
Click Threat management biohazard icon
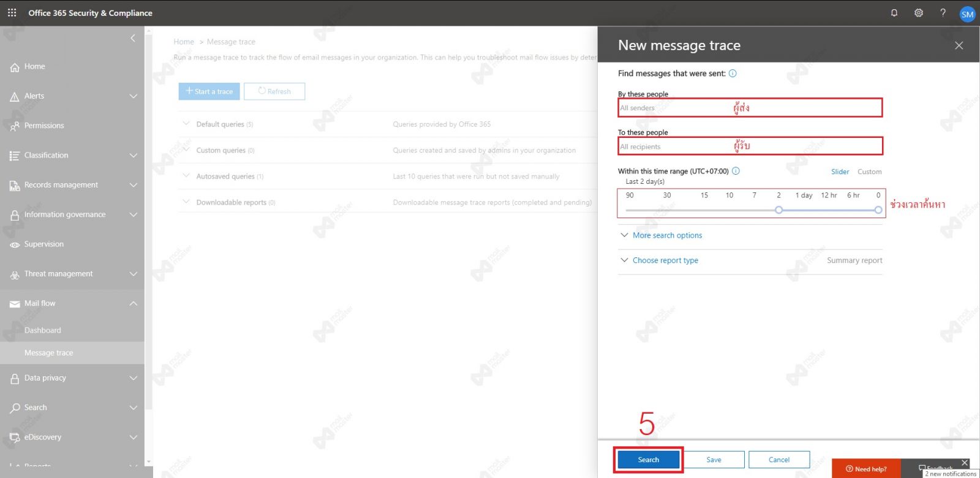(15, 275)
